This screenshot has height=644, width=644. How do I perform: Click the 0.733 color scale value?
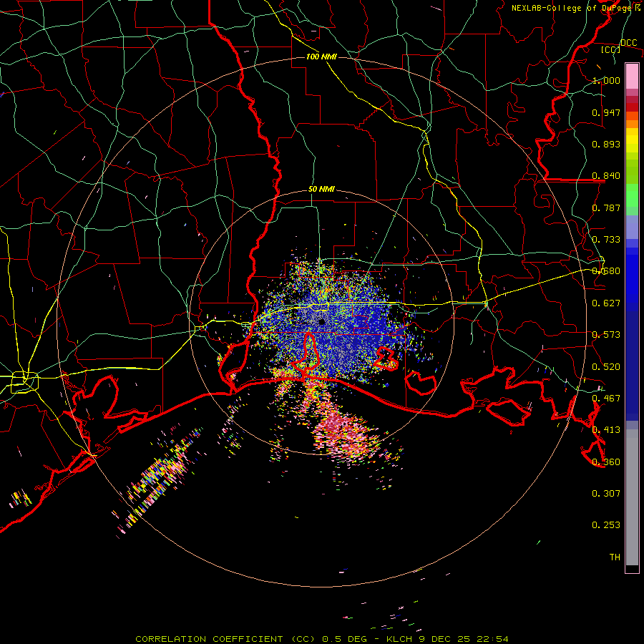tap(606, 240)
